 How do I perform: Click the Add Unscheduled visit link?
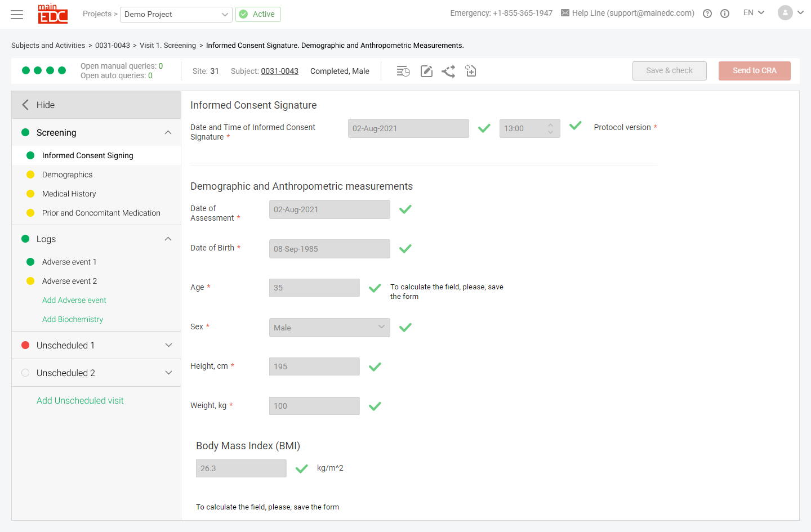coord(80,400)
